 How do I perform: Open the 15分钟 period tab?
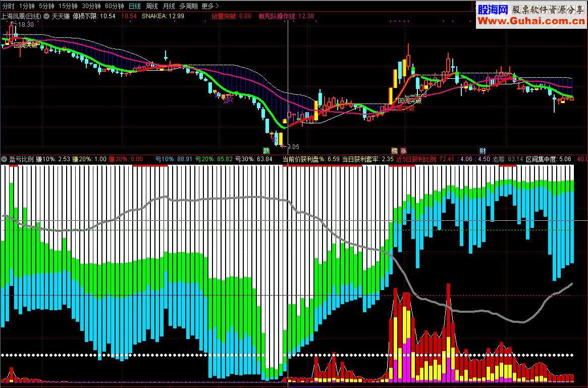[68, 6]
